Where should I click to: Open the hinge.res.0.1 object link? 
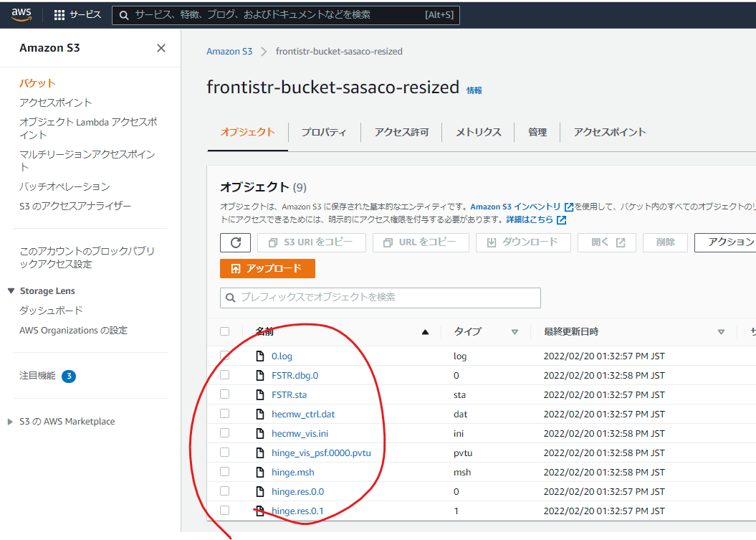click(x=297, y=511)
